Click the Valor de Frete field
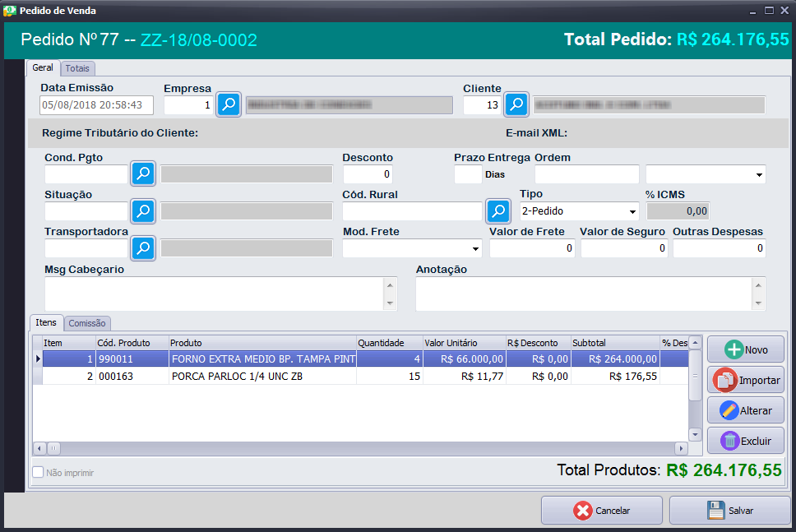The height and width of the screenshot is (532, 796). pyautogui.click(x=532, y=248)
